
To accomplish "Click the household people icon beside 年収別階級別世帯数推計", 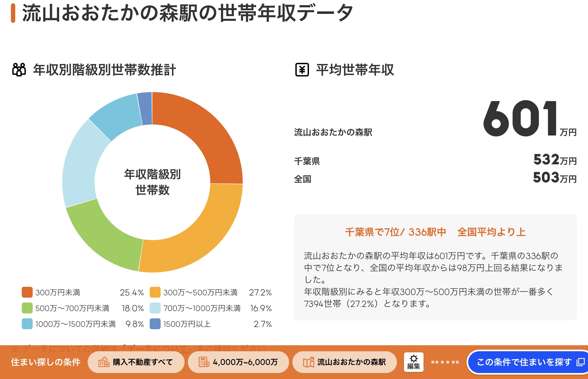I will tap(19, 70).
